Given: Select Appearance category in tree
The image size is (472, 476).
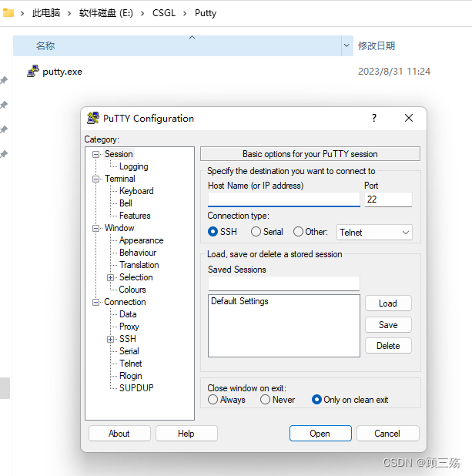Looking at the screenshot, I should [142, 240].
